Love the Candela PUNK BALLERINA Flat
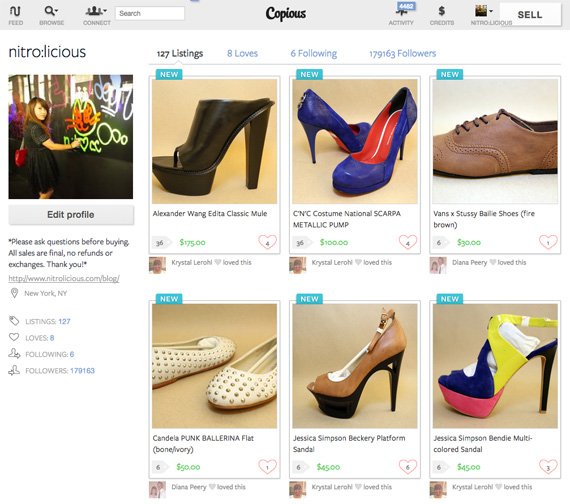The width and height of the screenshot is (570, 504). point(268,467)
